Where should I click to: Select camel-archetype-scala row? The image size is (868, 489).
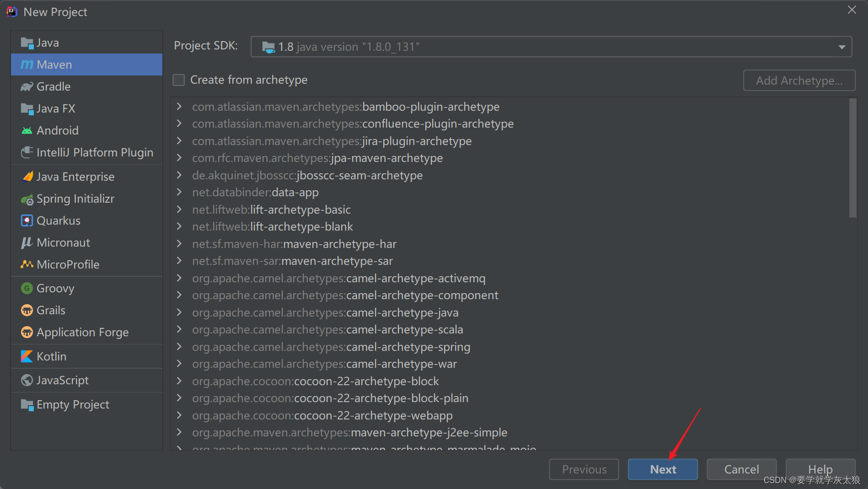point(510,329)
